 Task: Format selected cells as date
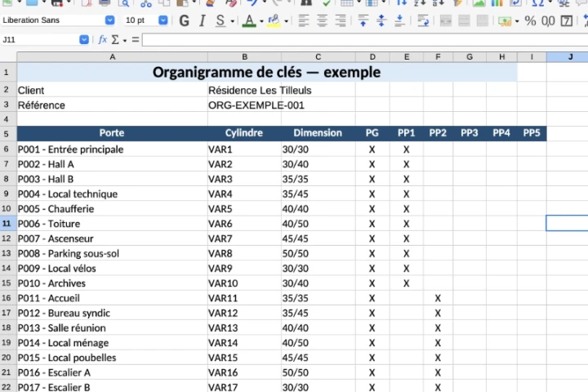click(x=566, y=20)
